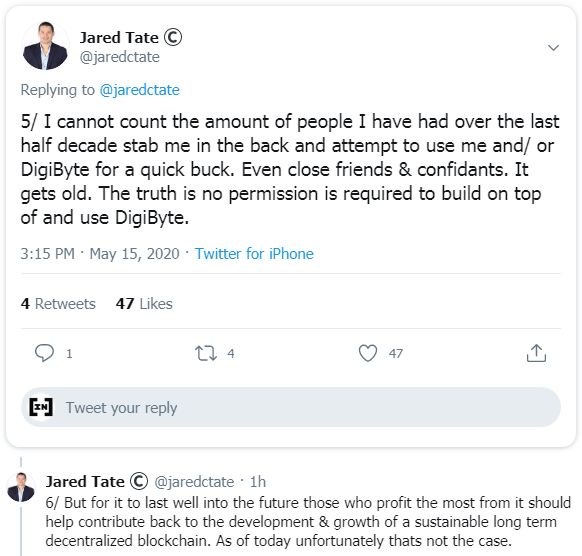Click the @jaredctate handle on tweet 6

pyautogui.click(x=194, y=482)
